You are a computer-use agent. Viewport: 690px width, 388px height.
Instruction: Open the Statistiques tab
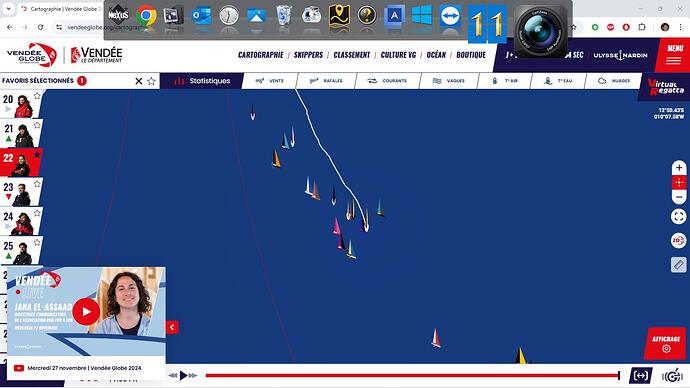[202, 81]
